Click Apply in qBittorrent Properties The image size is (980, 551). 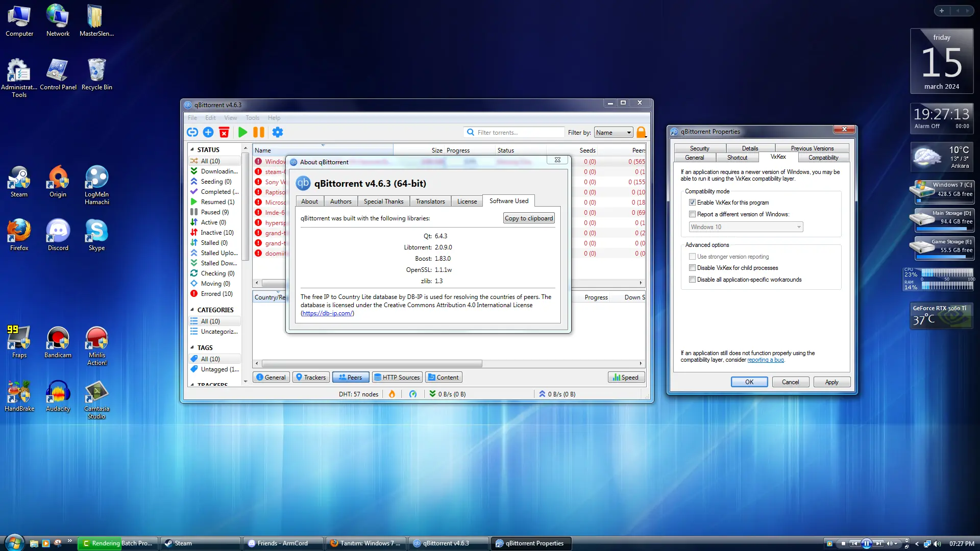(831, 382)
